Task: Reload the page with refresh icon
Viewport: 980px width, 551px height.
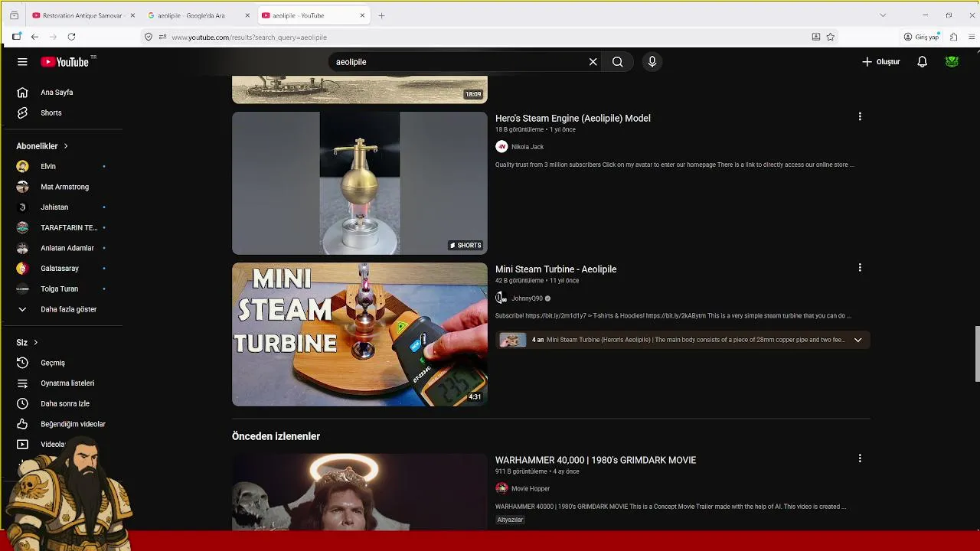Action: click(x=71, y=37)
